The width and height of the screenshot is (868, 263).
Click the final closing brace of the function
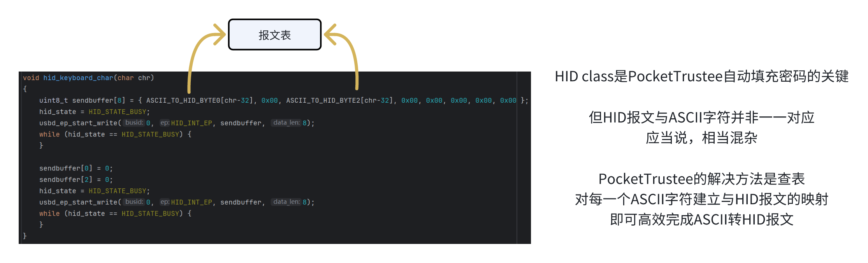(25, 236)
